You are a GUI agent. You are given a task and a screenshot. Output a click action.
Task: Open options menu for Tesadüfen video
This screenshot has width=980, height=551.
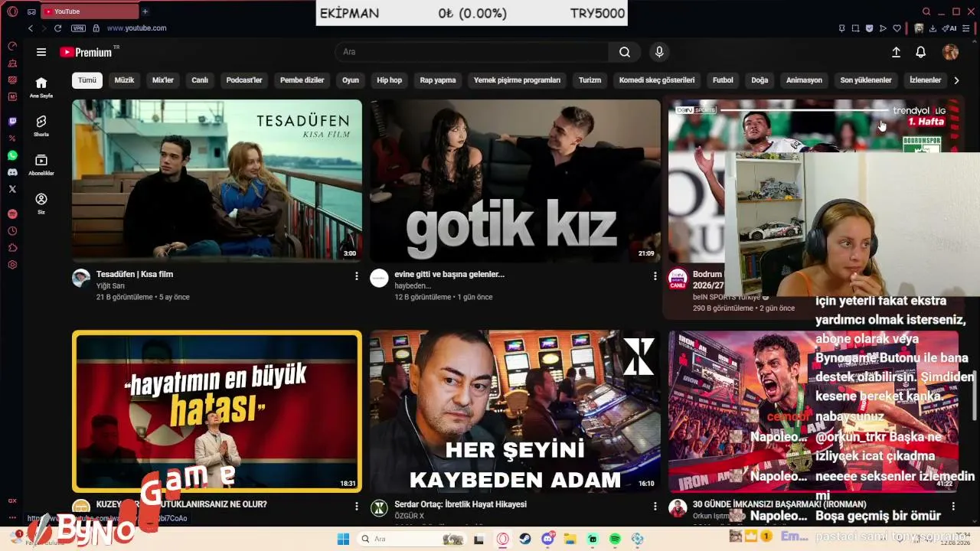coord(356,275)
